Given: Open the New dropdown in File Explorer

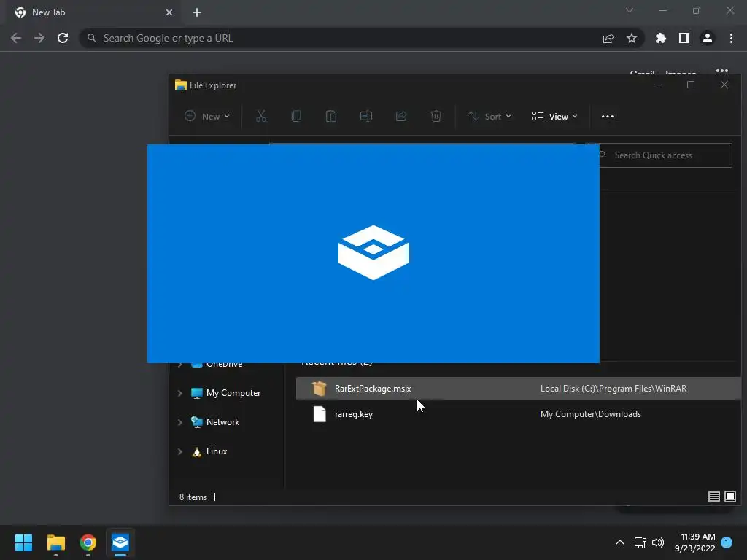Looking at the screenshot, I should coord(206,116).
